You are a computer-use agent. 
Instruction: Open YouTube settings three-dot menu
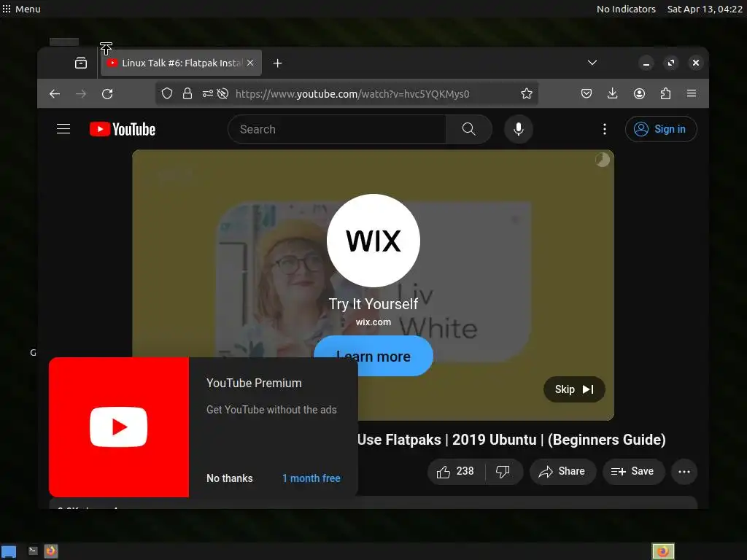(x=605, y=129)
